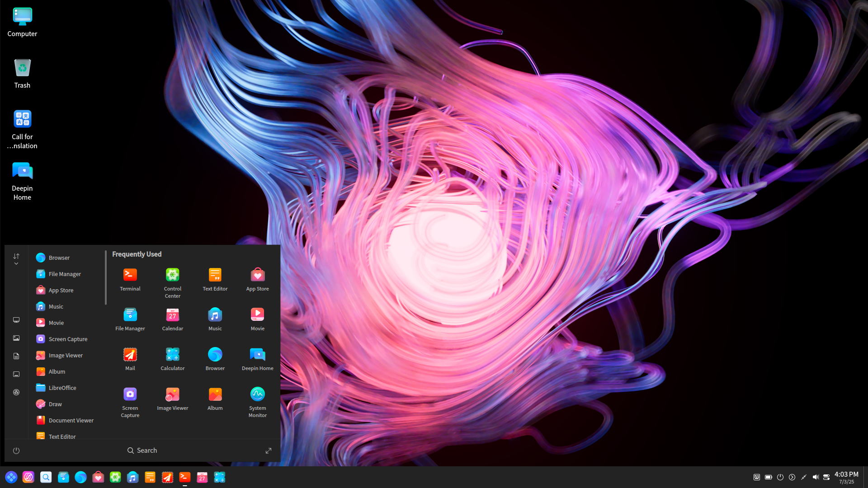868x488 pixels.
Task: Open Call for translation desktop icon
Action: tap(22, 130)
